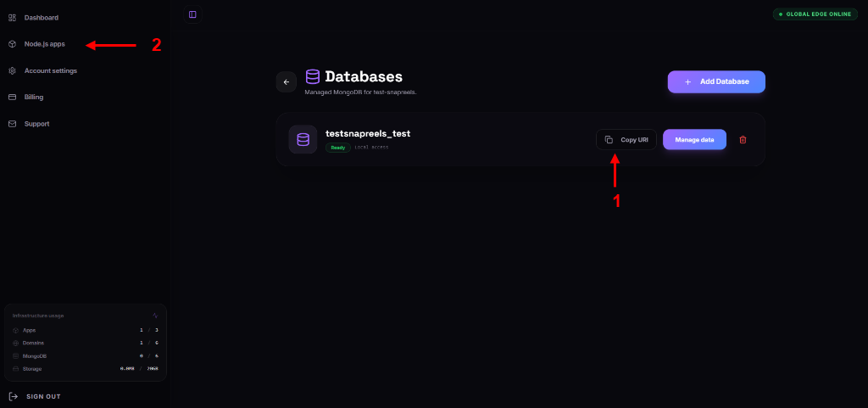Toggle the sidebar panel icon at top

192,14
